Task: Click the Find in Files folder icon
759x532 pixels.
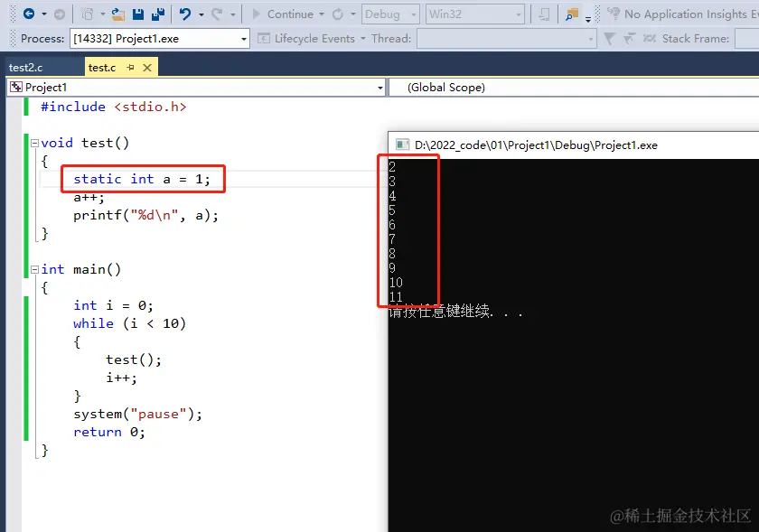Action: [x=572, y=14]
